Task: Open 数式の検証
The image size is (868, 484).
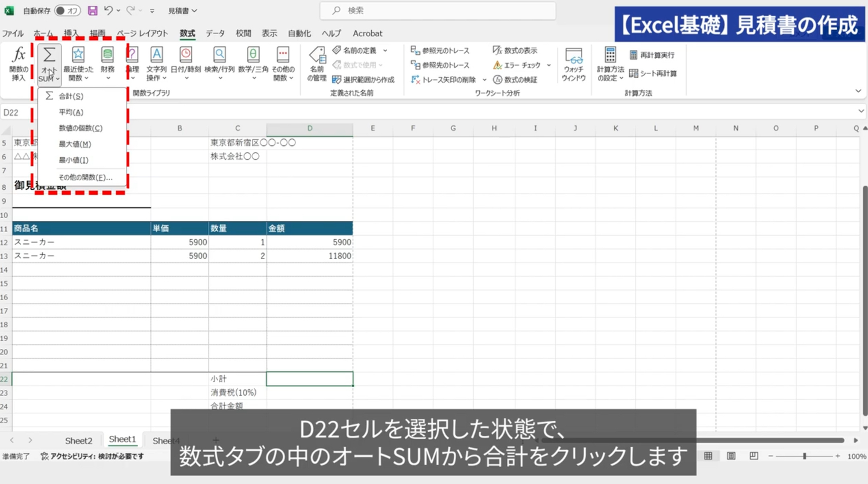Action: pyautogui.click(x=515, y=80)
